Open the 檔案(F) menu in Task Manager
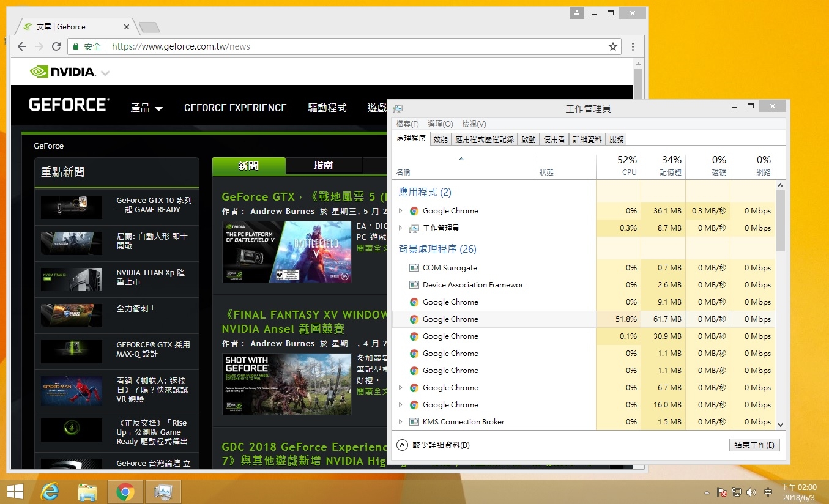The width and height of the screenshot is (829, 504). pos(407,124)
